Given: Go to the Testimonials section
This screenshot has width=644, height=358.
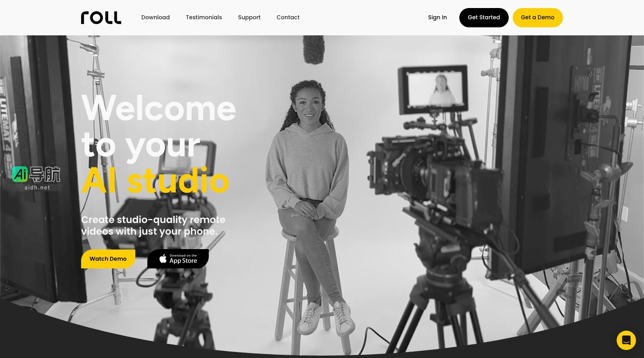Looking at the screenshot, I should point(204,17).
